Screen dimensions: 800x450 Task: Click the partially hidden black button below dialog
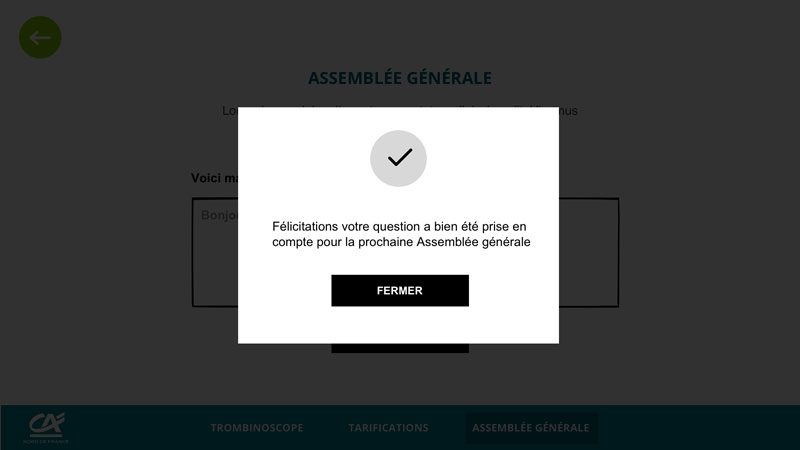pyautogui.click(x=399, y=348)
